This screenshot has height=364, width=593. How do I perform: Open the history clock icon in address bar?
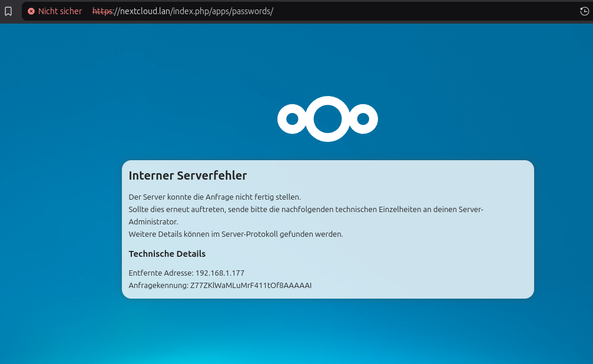584,11
